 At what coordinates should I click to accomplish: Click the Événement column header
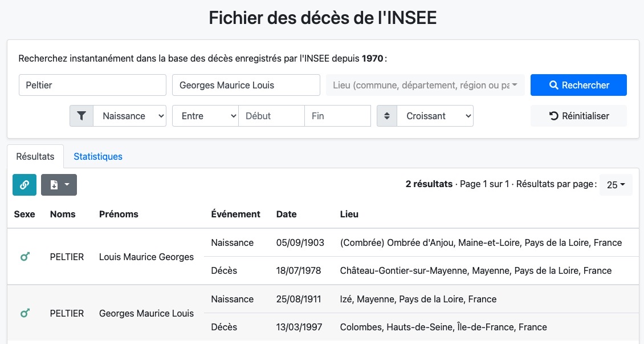tap(236, 214)
